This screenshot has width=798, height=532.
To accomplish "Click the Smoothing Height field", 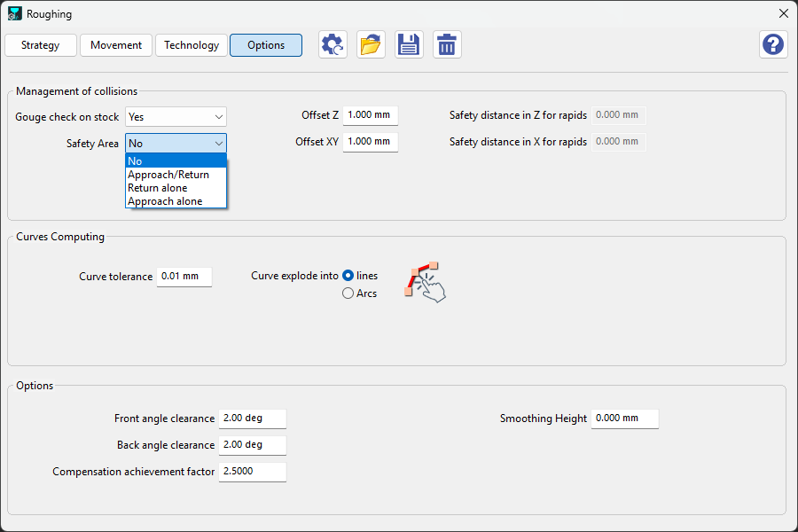I will point(624,419).
